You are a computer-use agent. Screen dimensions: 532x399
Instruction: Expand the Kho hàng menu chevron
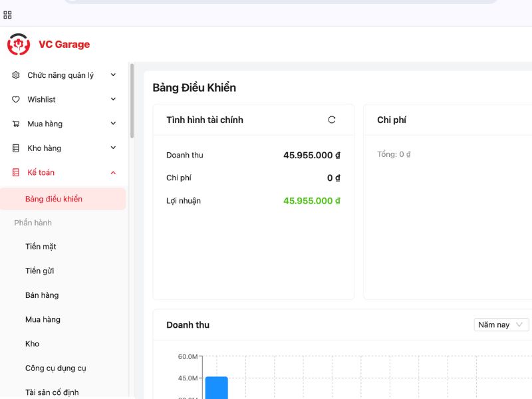(113, 148)
